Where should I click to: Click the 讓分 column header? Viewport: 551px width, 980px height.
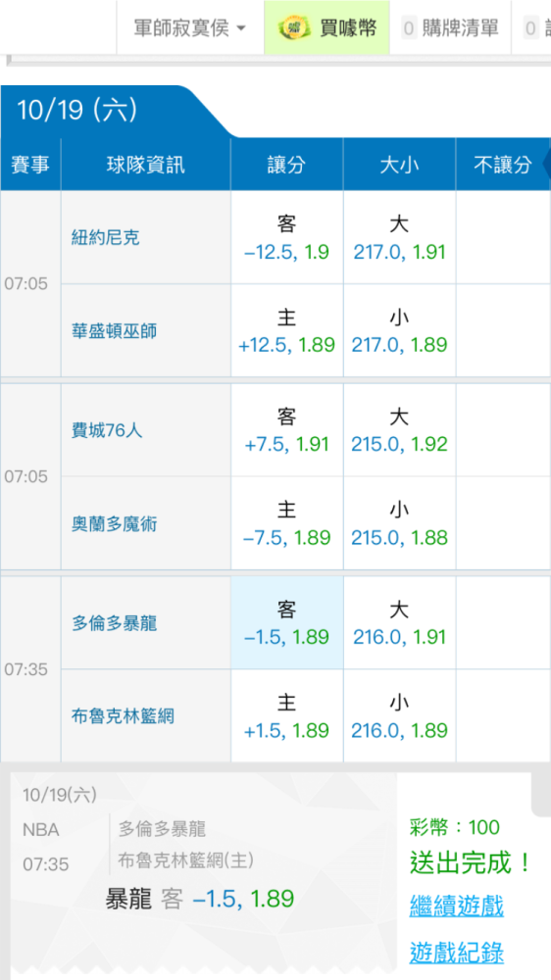[x=286, y=165]
